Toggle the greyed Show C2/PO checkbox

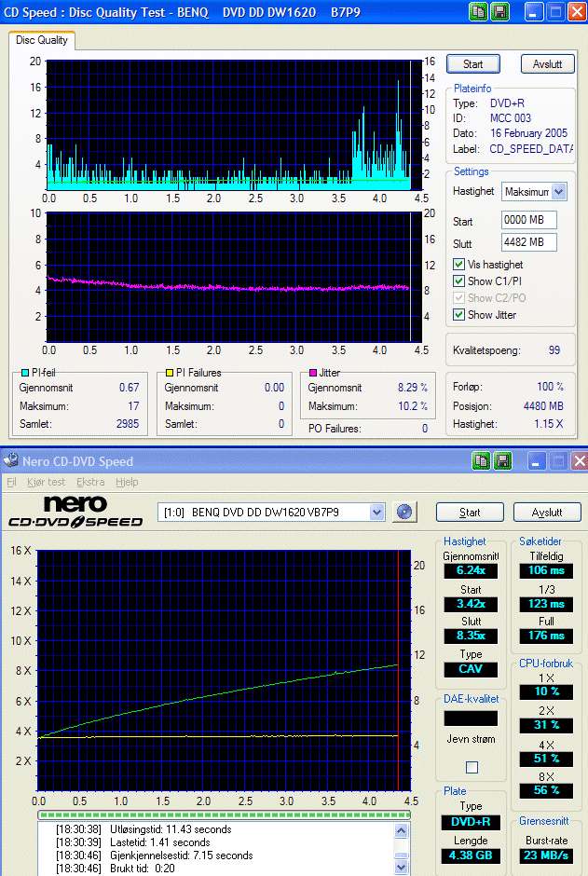pos(459,298)
